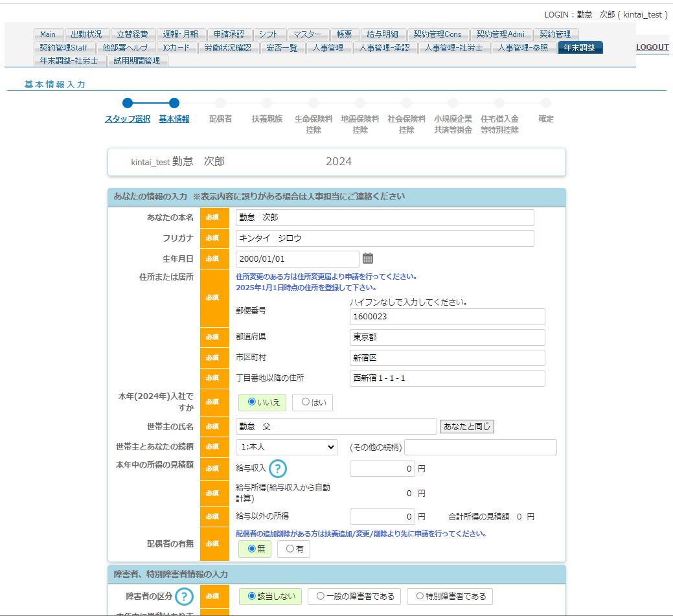This screenshot has height=616, width=673.
Task: Click the スタッフ選択 step link
Action: (x=128, y=119)
